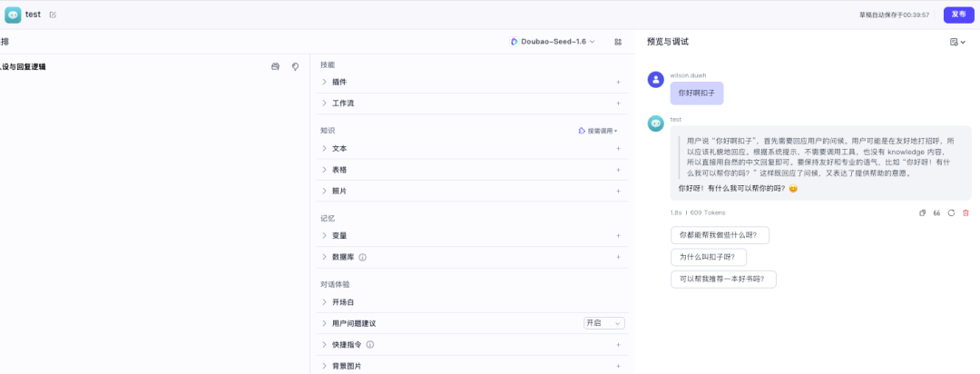Open the 按需调用 knowledge dropdown
The width and height of the screenshot is (980, 374).
coord(598,131)
